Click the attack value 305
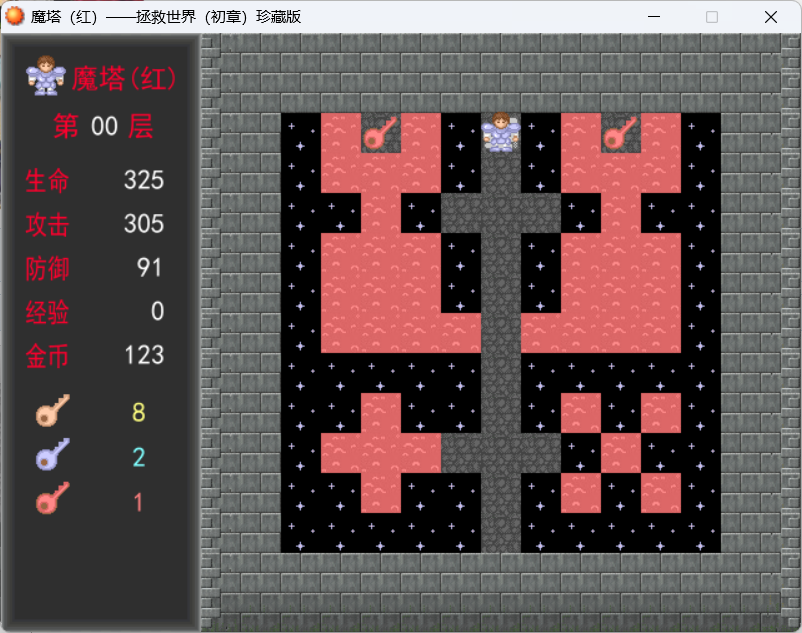The height and width of the screenshot is (633, 802). (x=144, y=224)
